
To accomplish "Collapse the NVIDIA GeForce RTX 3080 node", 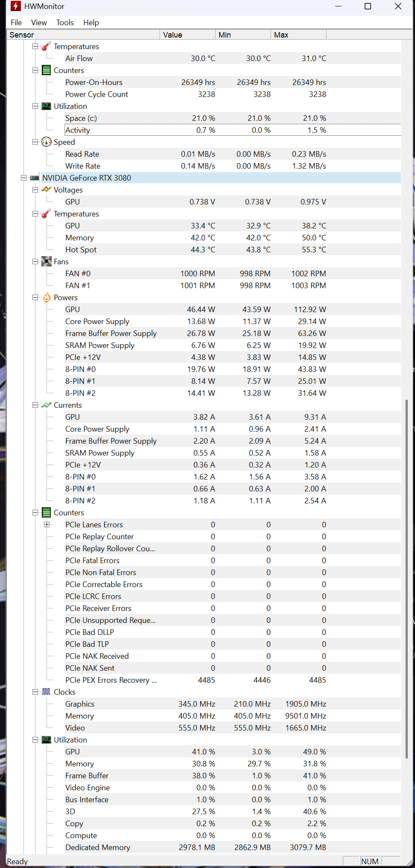I will click(23, 178).
